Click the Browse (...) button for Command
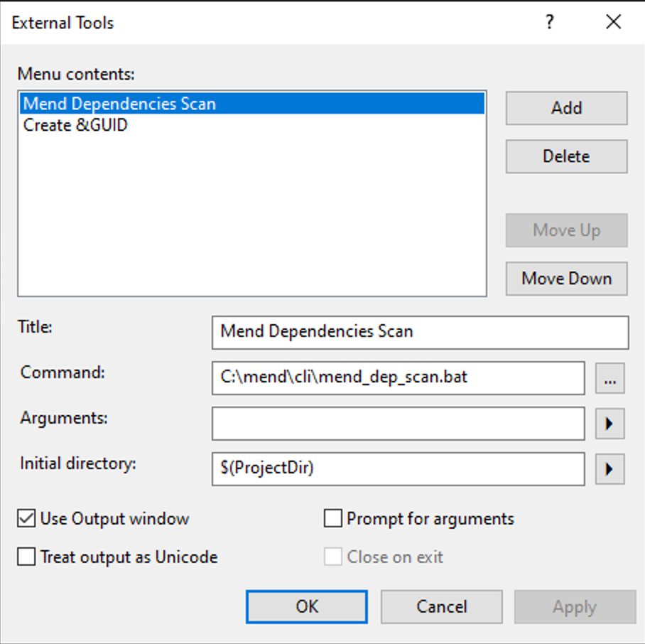This screenshot has height=644, width=645. (609, 378)
